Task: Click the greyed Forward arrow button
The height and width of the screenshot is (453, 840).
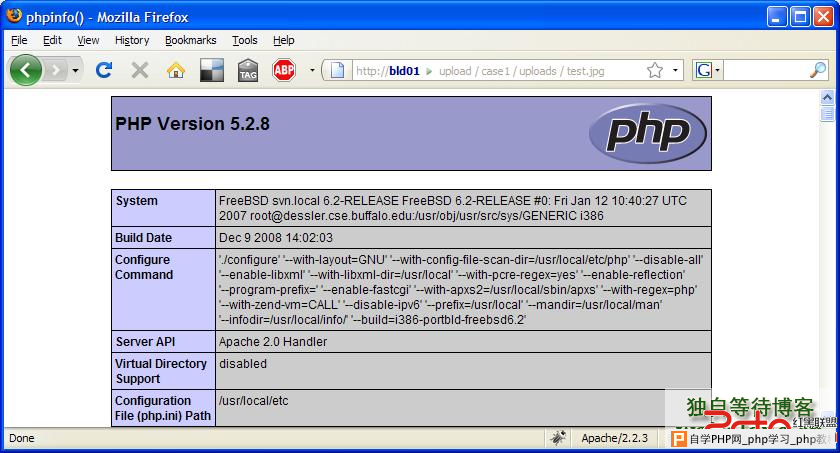Action: coord(56,70)
